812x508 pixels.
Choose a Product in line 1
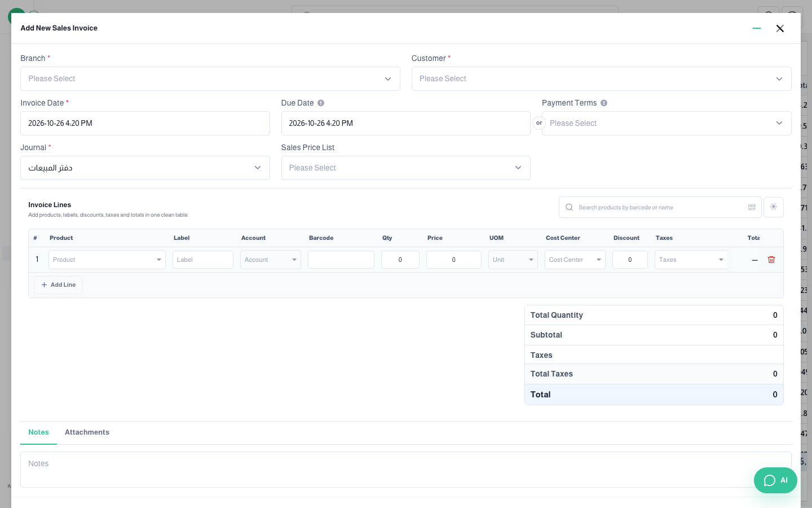click(x=107, y=260)
